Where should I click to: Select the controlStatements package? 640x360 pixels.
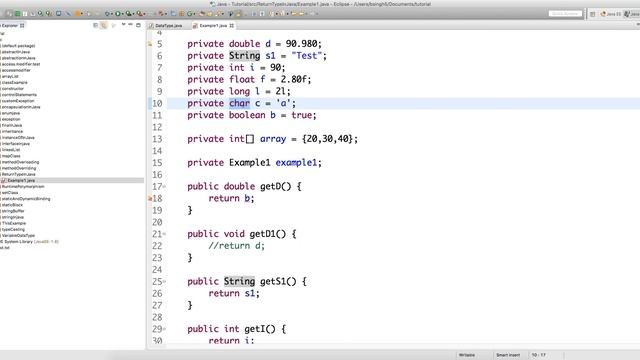pos(19,95)
